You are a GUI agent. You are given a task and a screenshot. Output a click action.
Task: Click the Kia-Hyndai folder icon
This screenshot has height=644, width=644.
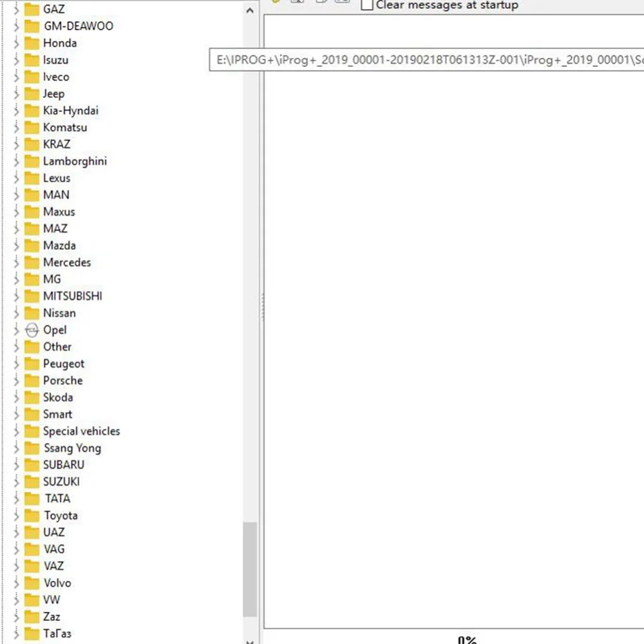(x=32, y=110)
